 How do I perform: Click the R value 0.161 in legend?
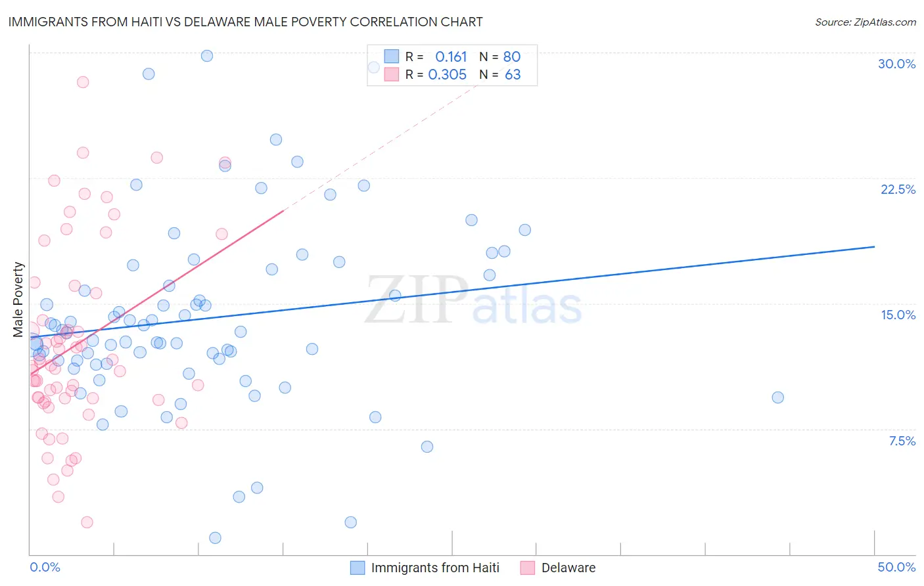pos(451,56)
